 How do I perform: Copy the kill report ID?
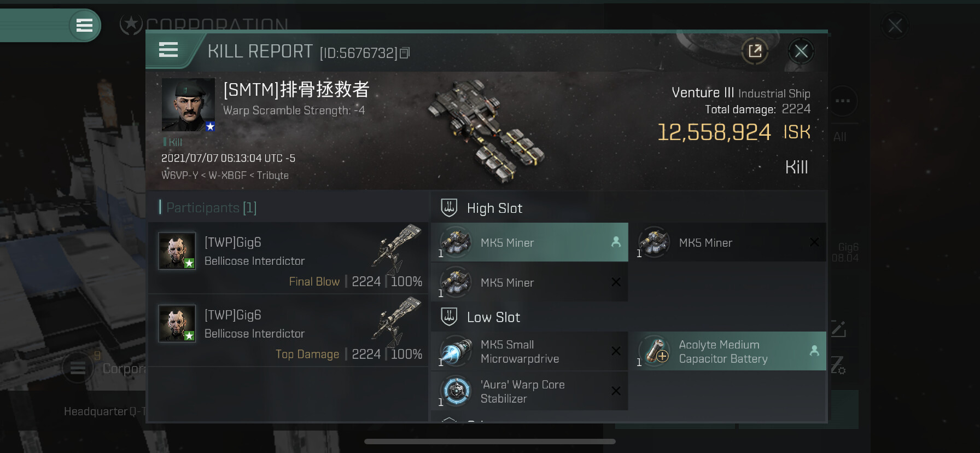[405, 53]
